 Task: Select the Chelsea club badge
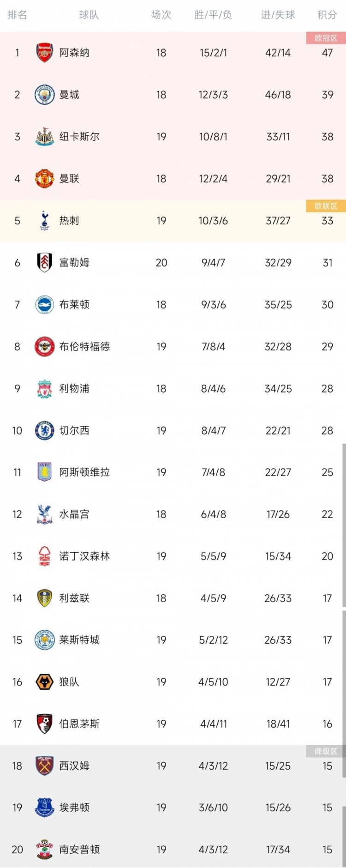[x=45, y=431]
